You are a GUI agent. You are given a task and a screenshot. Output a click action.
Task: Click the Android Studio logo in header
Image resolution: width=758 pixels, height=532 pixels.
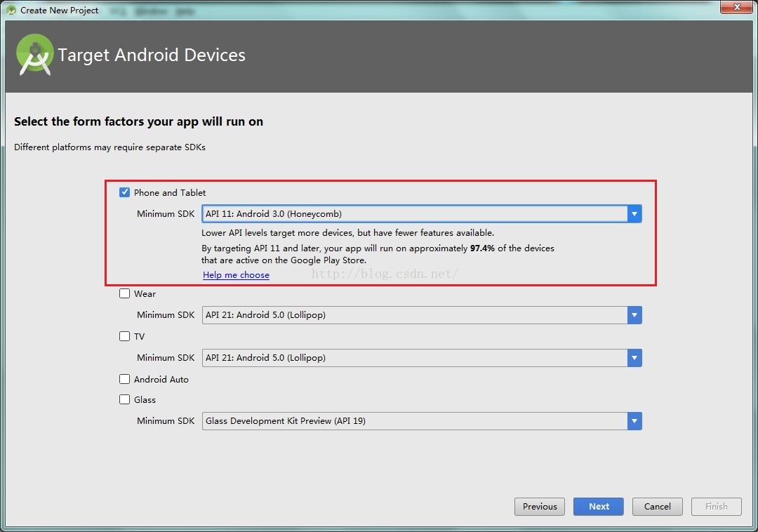coord(35,55)
